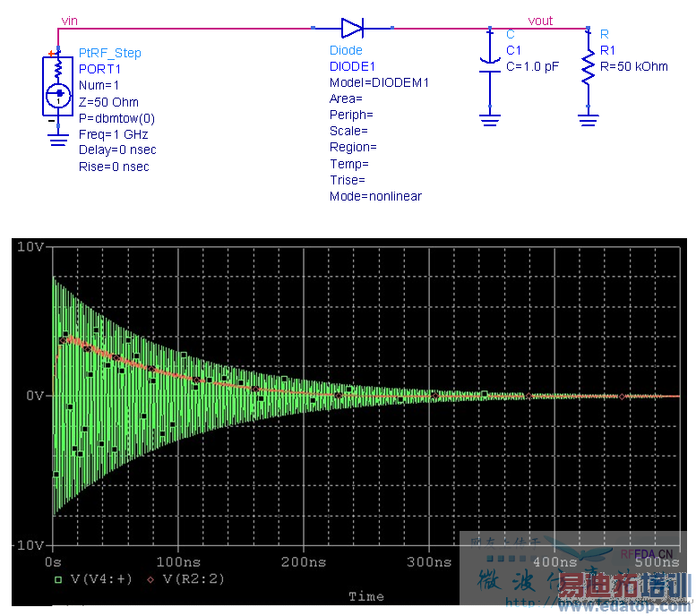This screenshot has height=616, width=696.
Task: Select the PtRF_Step source symbol
Action: coord(57,87)
